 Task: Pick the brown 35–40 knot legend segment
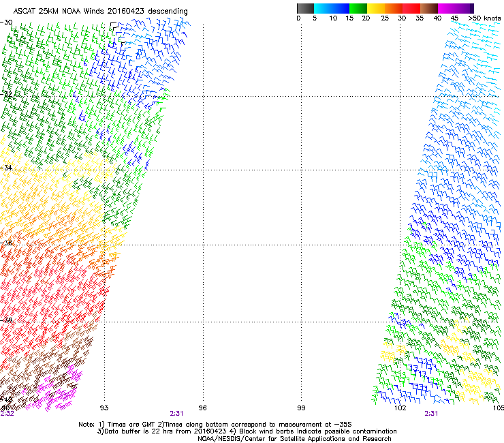(429, 8)
